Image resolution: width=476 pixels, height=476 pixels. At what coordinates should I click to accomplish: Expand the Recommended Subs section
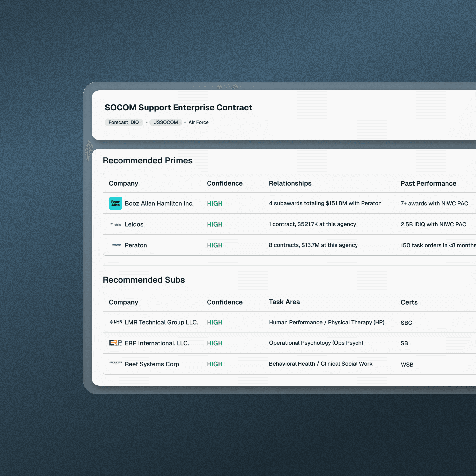tap(144, 280)
